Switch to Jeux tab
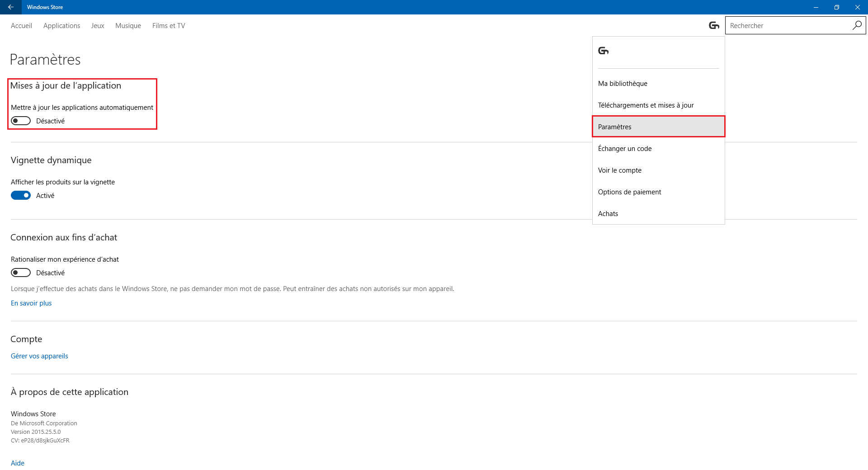 [x=98, y=26]
